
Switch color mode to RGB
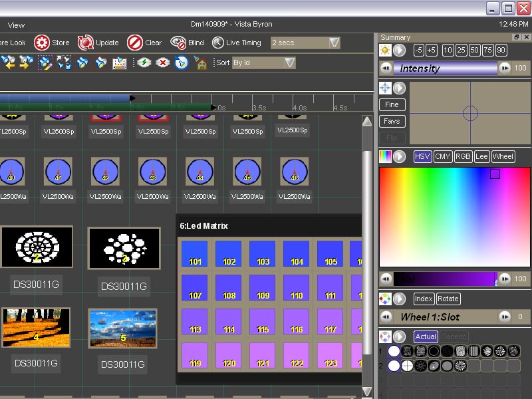462,156
